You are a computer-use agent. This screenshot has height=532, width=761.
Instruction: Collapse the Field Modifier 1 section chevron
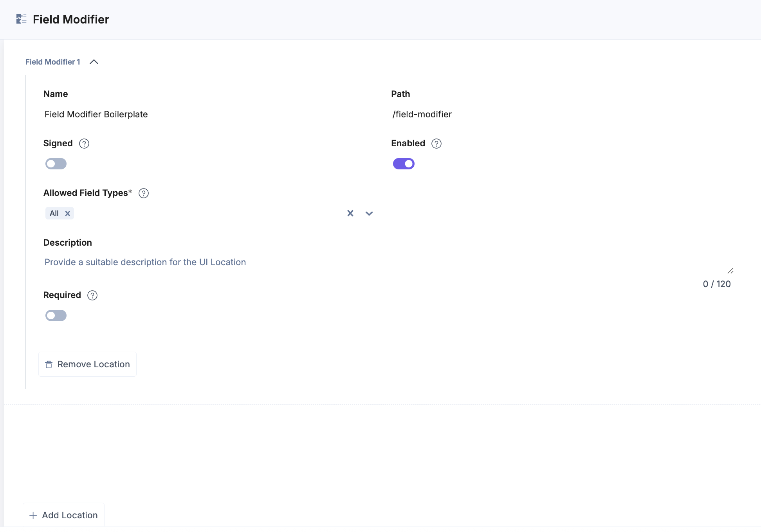coord(94,62)
